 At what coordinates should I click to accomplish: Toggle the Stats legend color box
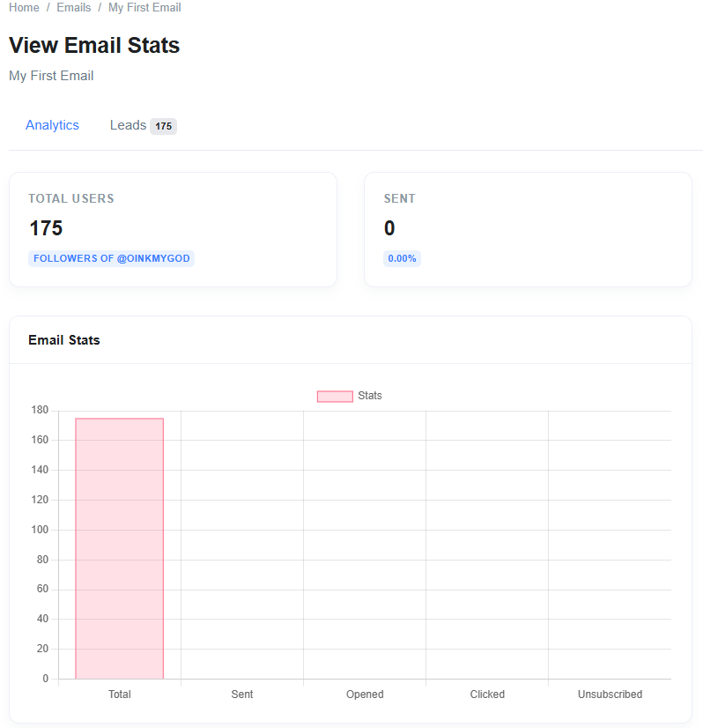(x=335, y=396)
